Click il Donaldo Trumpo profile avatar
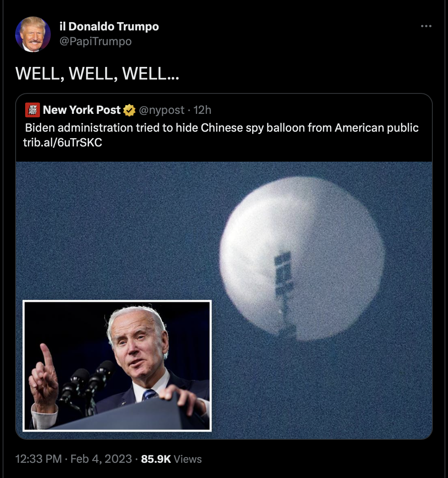Image resolution: width=448 pixels, height=478 pixels. (x=33, y=34)
